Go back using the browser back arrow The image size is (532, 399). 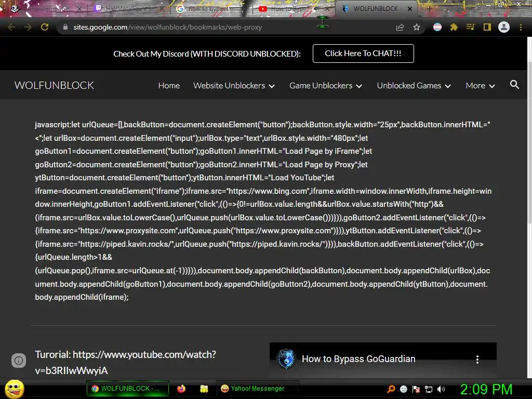click(x=11, y=27)
